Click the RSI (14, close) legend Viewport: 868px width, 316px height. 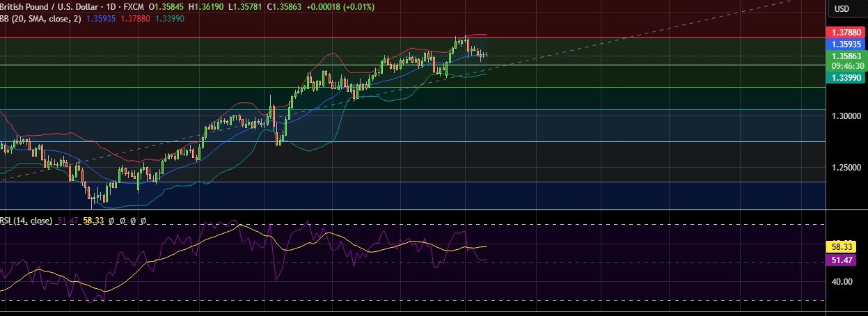click(26, 221)
